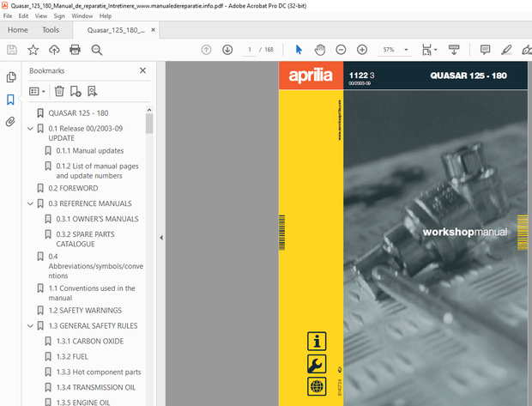Add a comment note
This screenshot has height=406, width=532.
coord(485,50)
